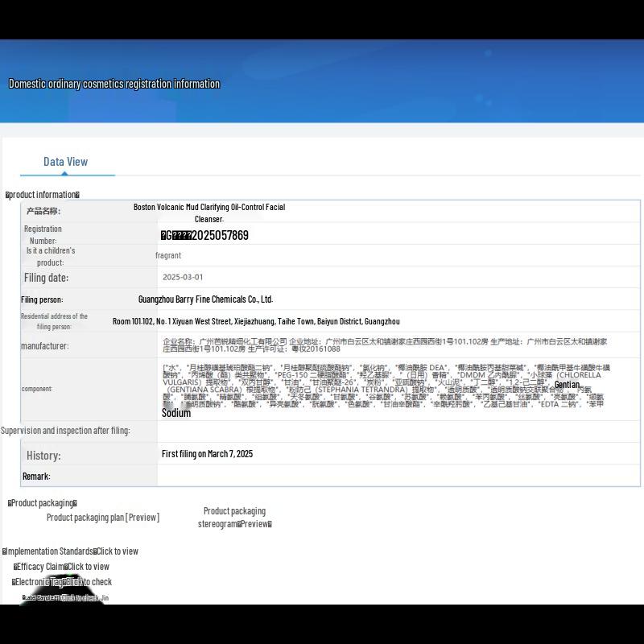Click the value 'fragrant'
This screenshot has height=644, width=644.
point(168,255)
